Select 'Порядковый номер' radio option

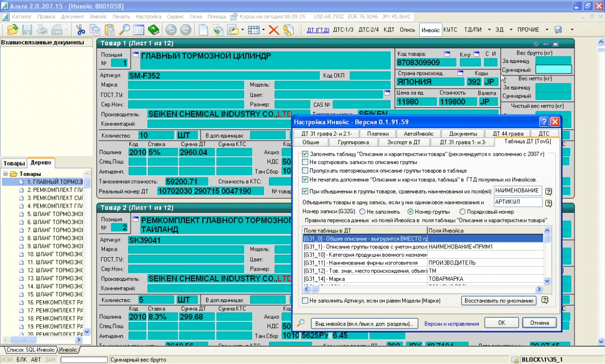click(x=462, y=212)
